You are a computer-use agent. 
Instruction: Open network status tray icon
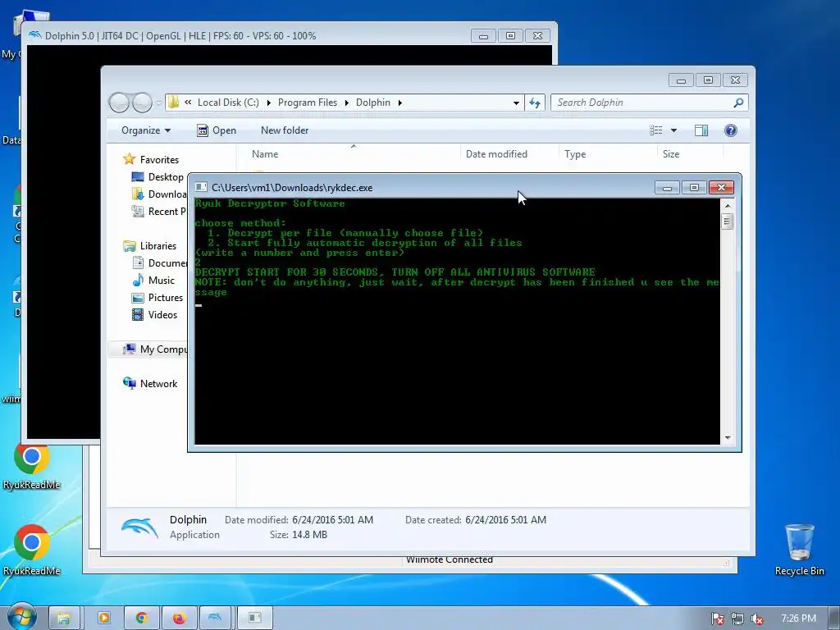coord(737,619)
